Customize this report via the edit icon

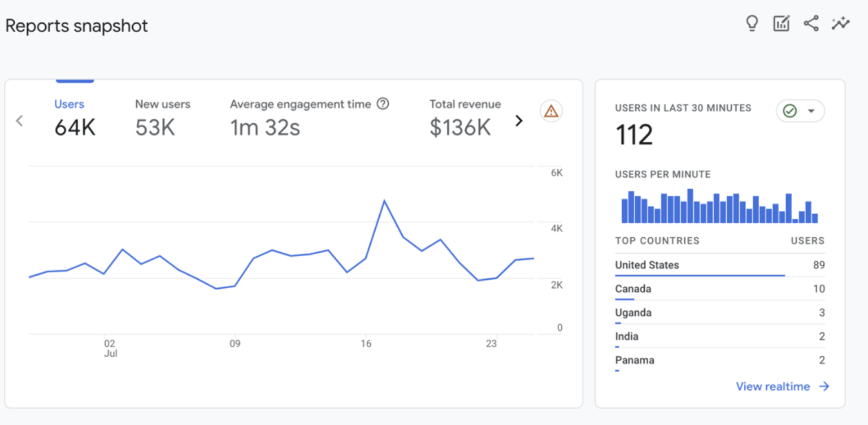point(781,23)
